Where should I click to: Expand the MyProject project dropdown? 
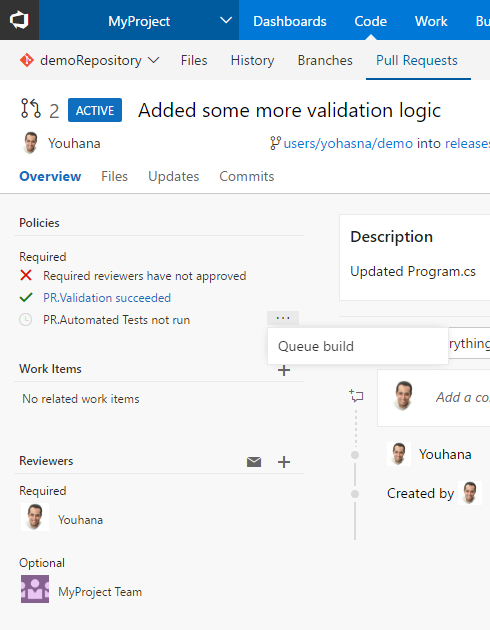[x=226, y=20]
